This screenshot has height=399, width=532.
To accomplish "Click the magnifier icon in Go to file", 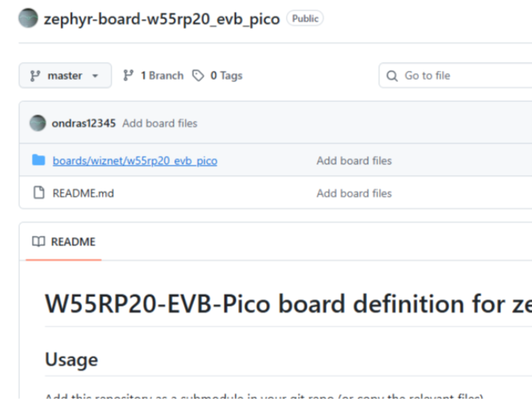I will pyautogui.click(x=392, y=75).
